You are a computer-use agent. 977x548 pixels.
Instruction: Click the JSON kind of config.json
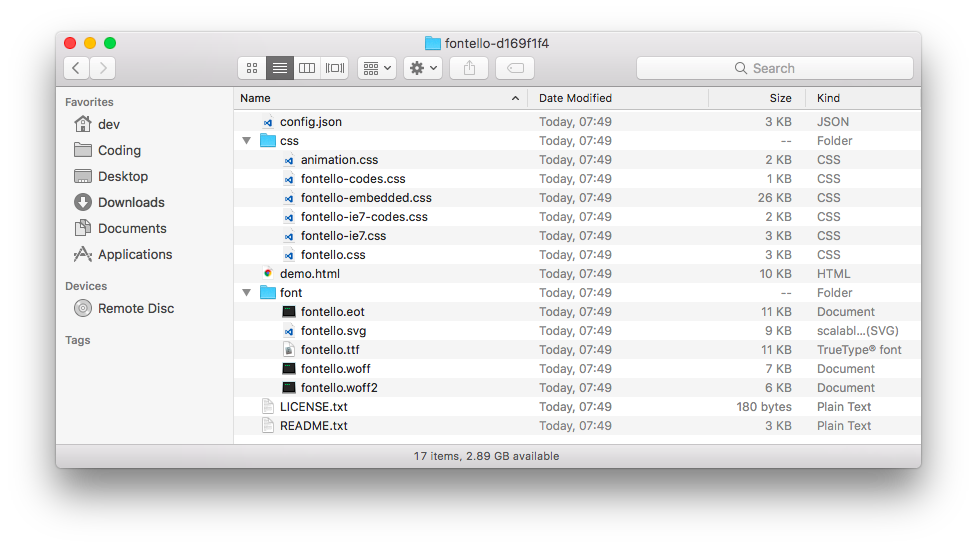click(x=833, y=122)
